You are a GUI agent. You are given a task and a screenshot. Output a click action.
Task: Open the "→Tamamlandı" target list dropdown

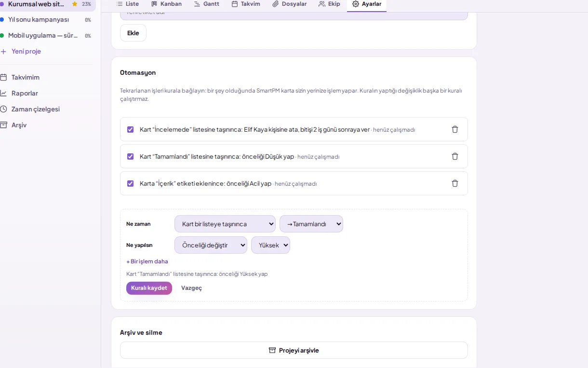(311, 224)
